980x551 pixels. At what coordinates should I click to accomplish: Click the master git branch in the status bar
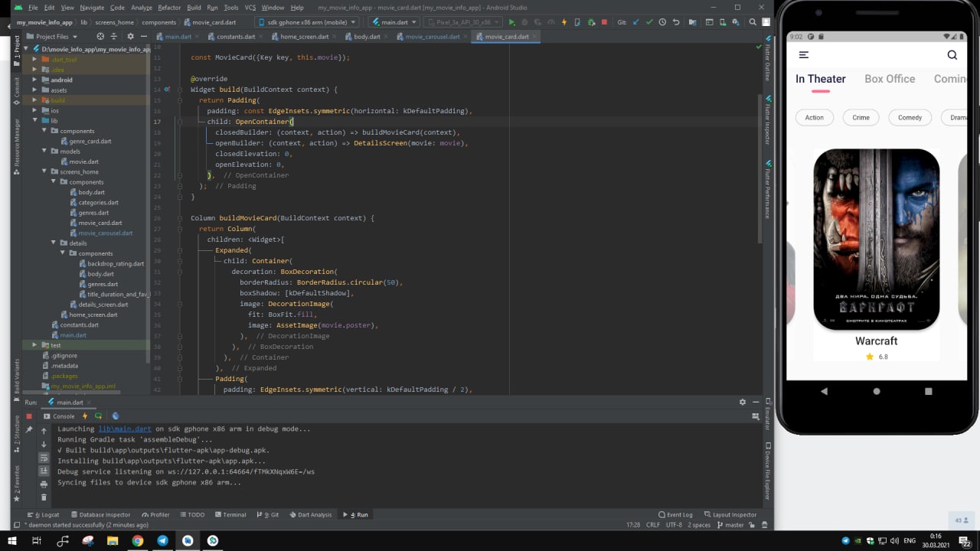tap(730, 525)
